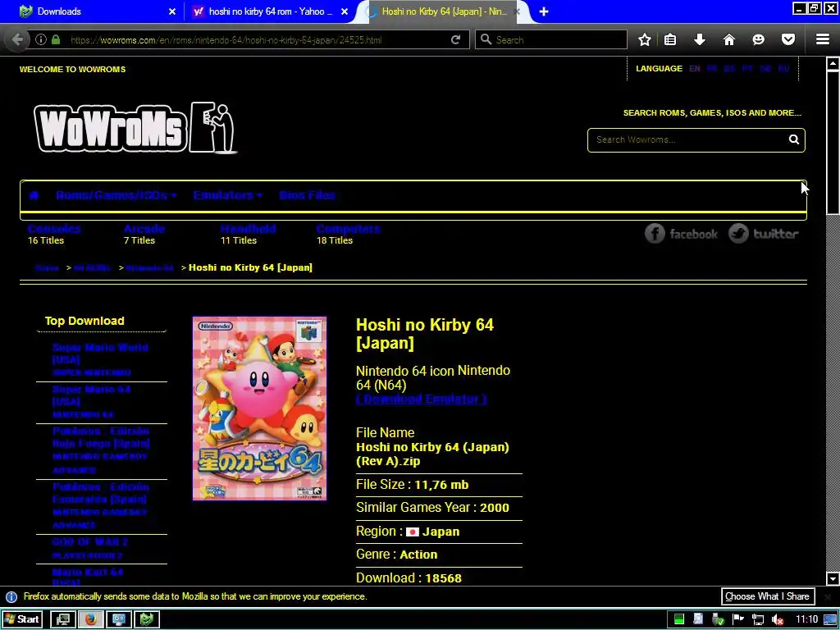Viewport: 840px width, 630px height.
Task: Click the volume muted tray icon
Action: coord(778,619)
